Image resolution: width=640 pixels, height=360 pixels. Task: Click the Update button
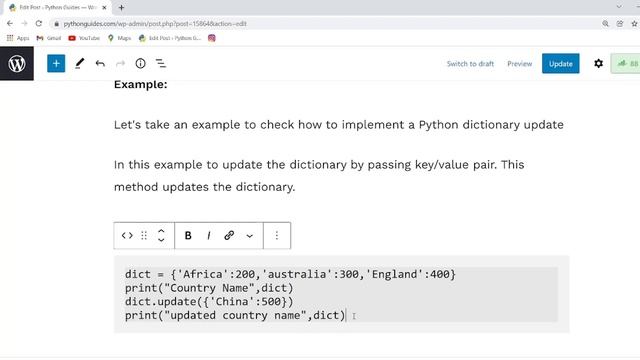(560, 64)
